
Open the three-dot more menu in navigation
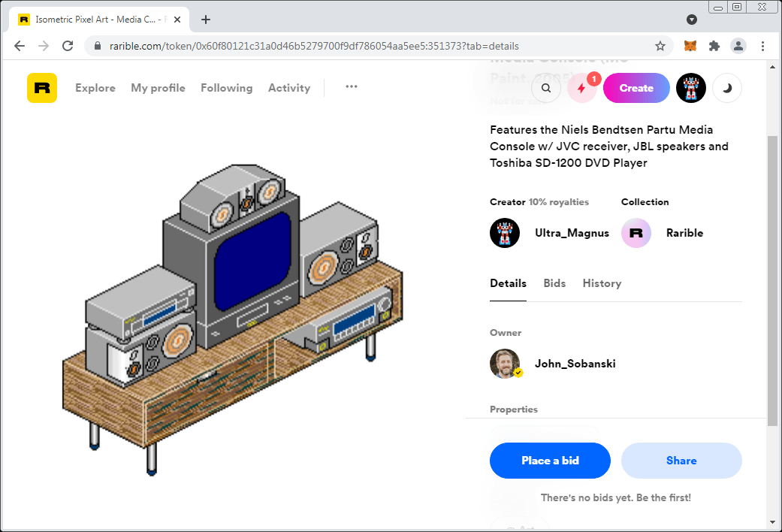click(x=352, y=87)
